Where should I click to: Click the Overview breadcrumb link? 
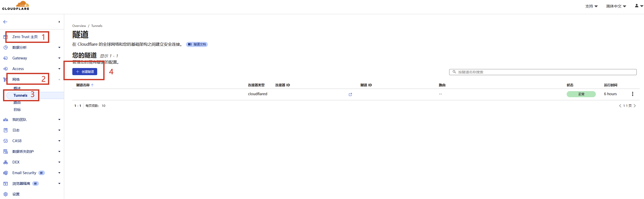click(x=79, y=26)
